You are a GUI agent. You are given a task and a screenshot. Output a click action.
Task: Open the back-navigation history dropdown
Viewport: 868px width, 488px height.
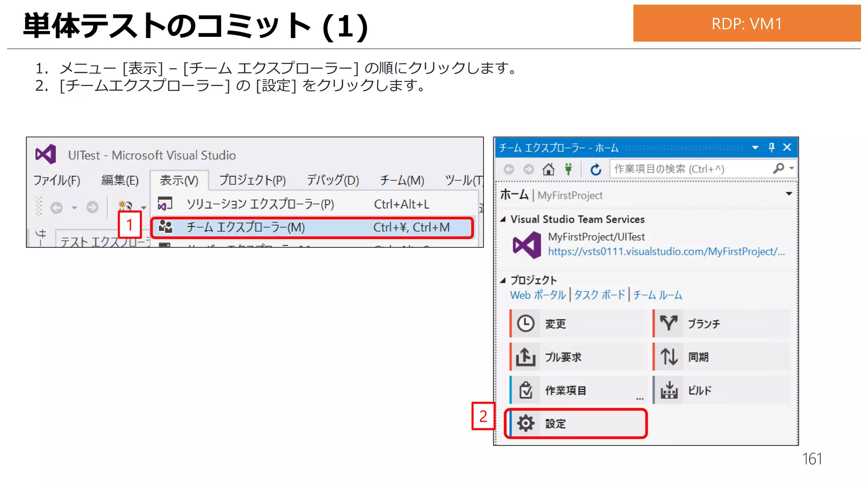[75, 208]
